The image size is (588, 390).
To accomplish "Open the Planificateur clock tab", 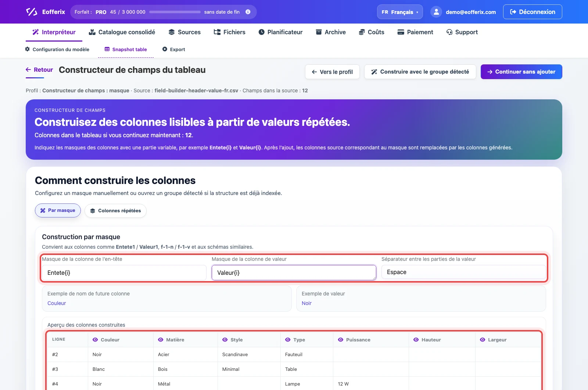I will pos(281,32).
